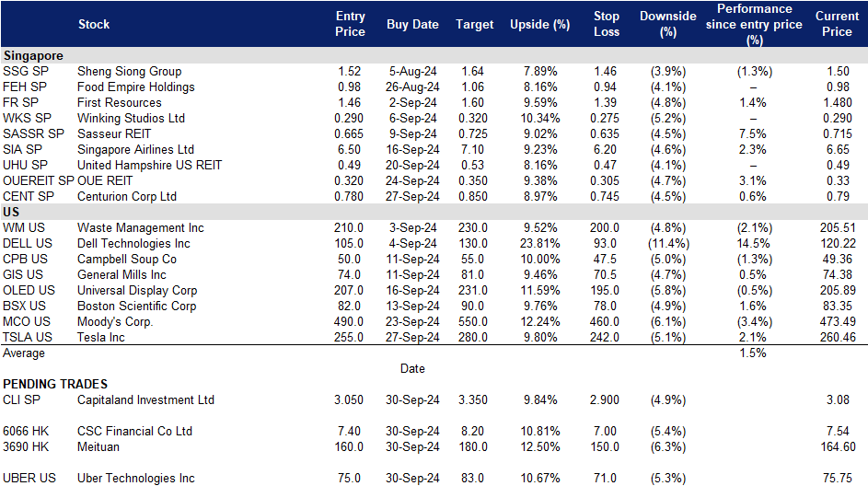Select General Mills Inc stock name
868x486 pixels.
(122, 274)
